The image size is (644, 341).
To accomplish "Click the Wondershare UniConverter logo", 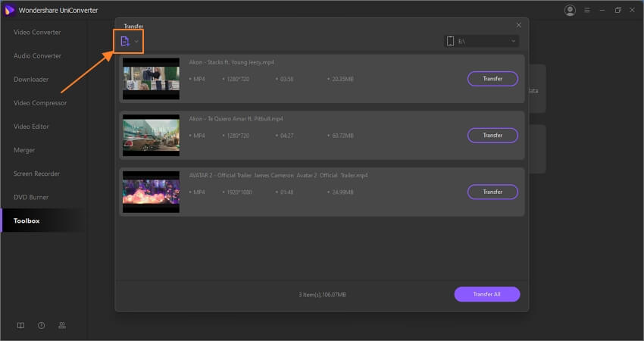I will 9,11.
